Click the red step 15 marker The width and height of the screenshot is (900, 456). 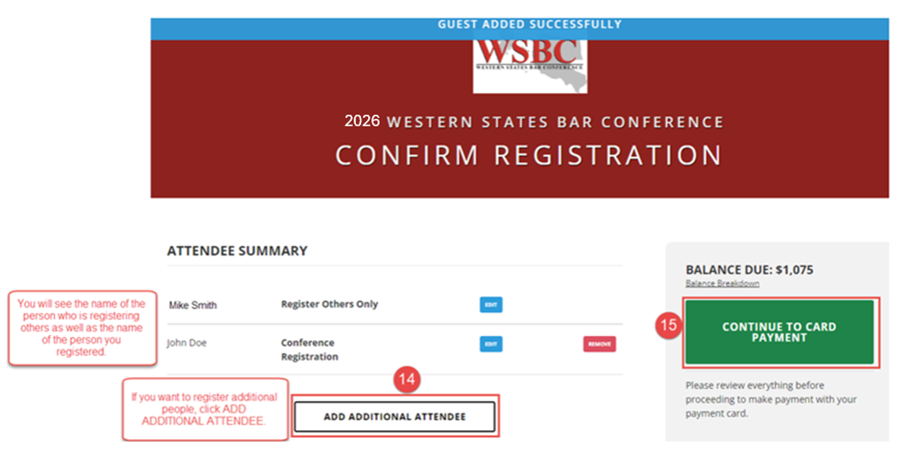pyautogui.click(x=669, y=326)
